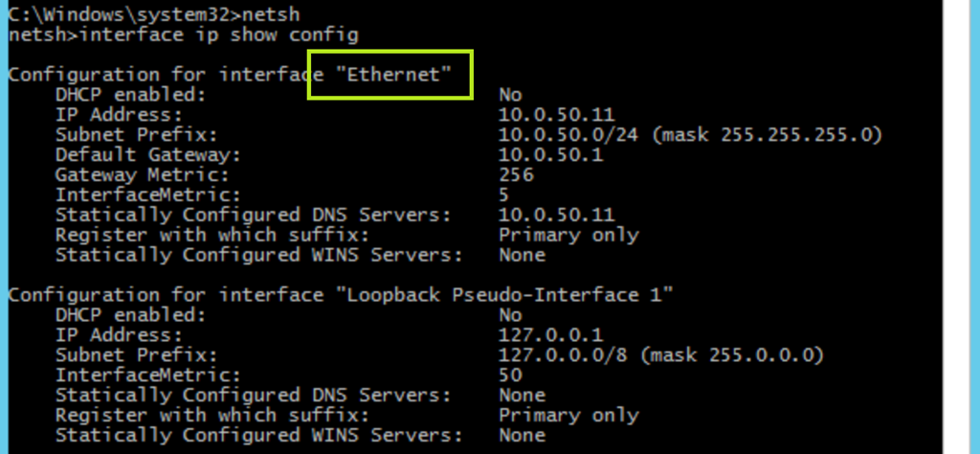This screenshot has height=454, width=980.
Task: Click the Ethernet DNS server address 10.0.50.11
Action: tap(557, 215)
